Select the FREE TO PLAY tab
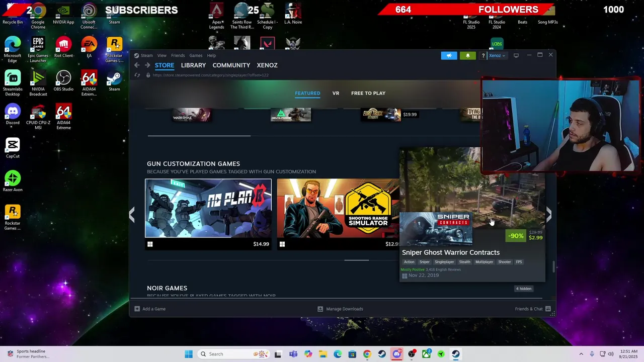644x362 pixels. tap(368, 93)
